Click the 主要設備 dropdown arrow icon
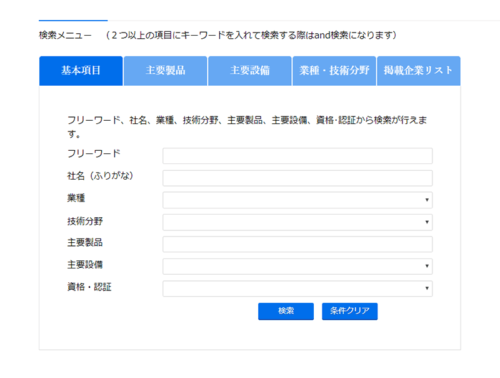Screen dimensions: 500x378 (x=427, y=266)
